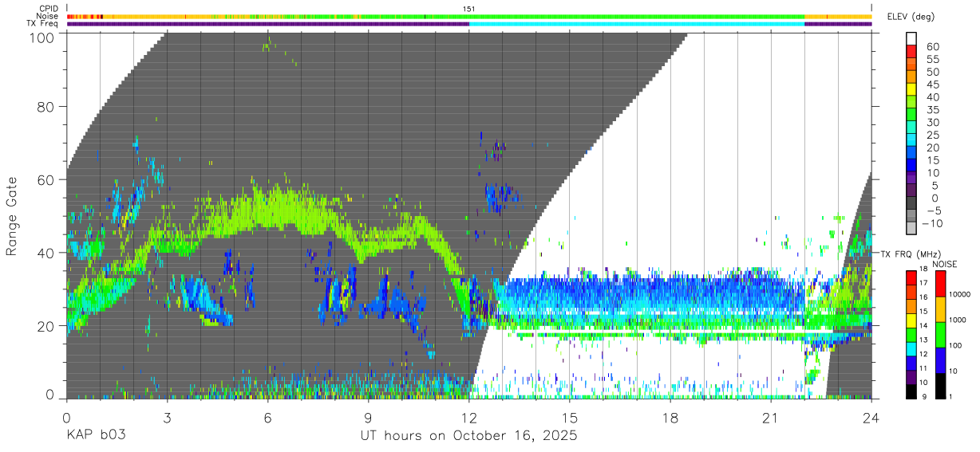Click the 18 tick on the UT hours axis
Viewport: 980px width, 452px height.
[670, 417]
